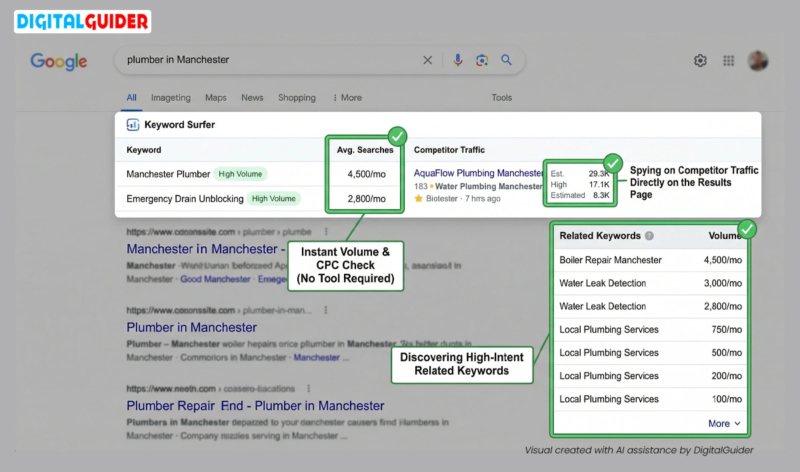Viewport: 800px width, 472px height.
Task: Start voice search with the microphone icon
Action: coord(458,60)
